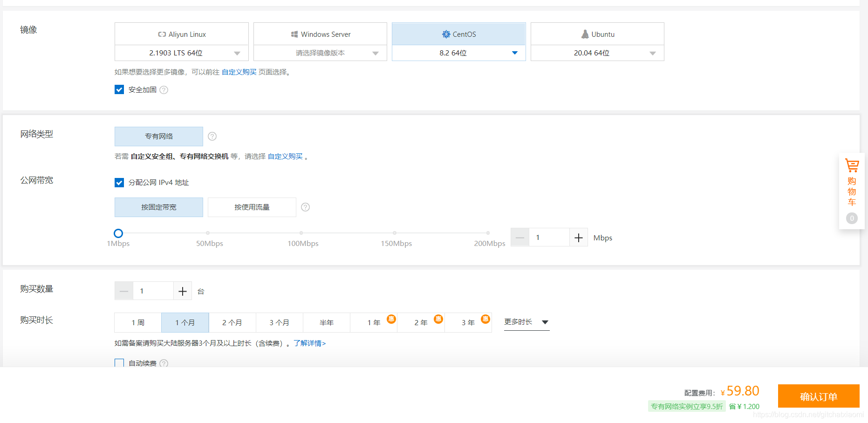The height and width of the screenshot is (423, 868).
Task: Click the cart item count badge showing 0
Action: tap(852, 218)
